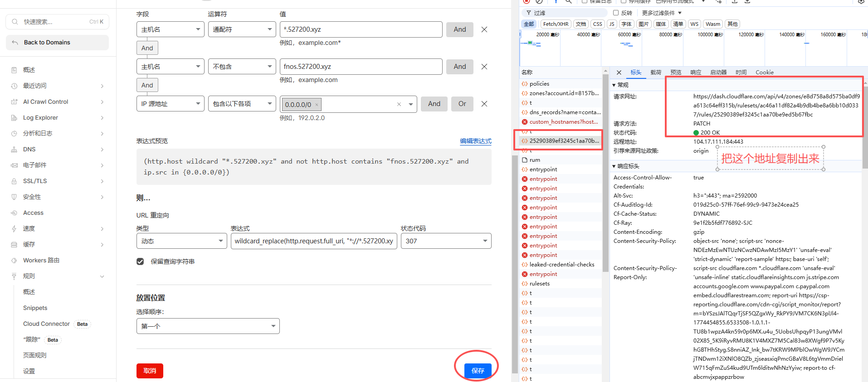This screenshot has height=382, width=868.
Task: Click the 电子邮件 envelope icon
Action: (x=14, y=165)
